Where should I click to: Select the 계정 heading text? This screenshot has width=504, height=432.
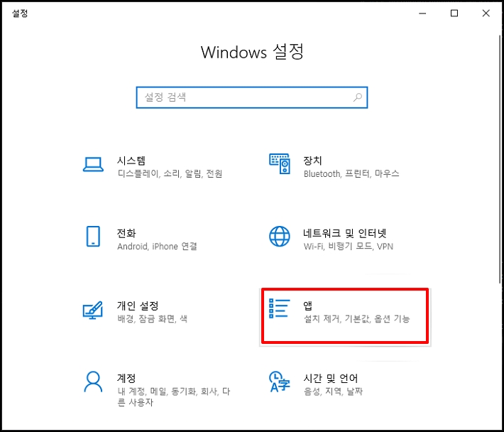126,378
